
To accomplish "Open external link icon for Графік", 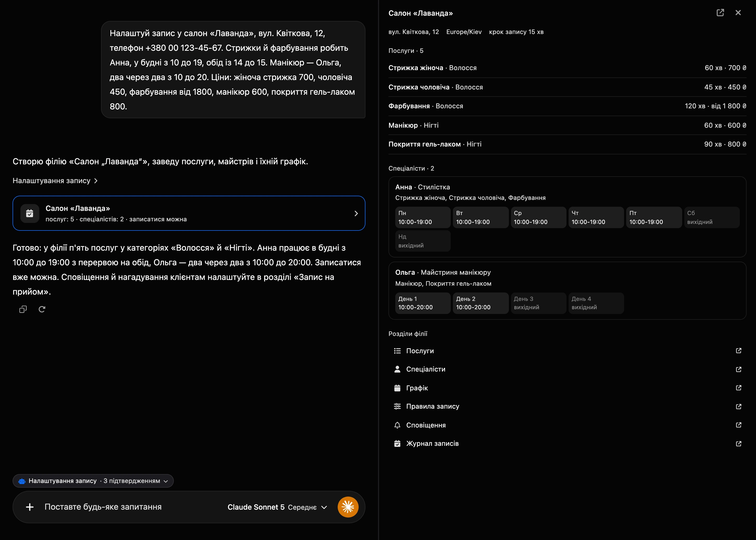I will (738, 388).
